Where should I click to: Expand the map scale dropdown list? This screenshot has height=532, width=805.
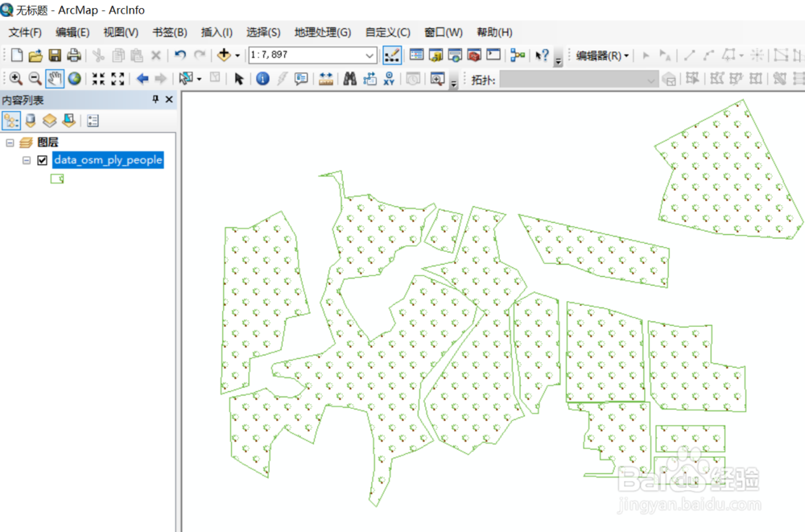tap(369, 56)
